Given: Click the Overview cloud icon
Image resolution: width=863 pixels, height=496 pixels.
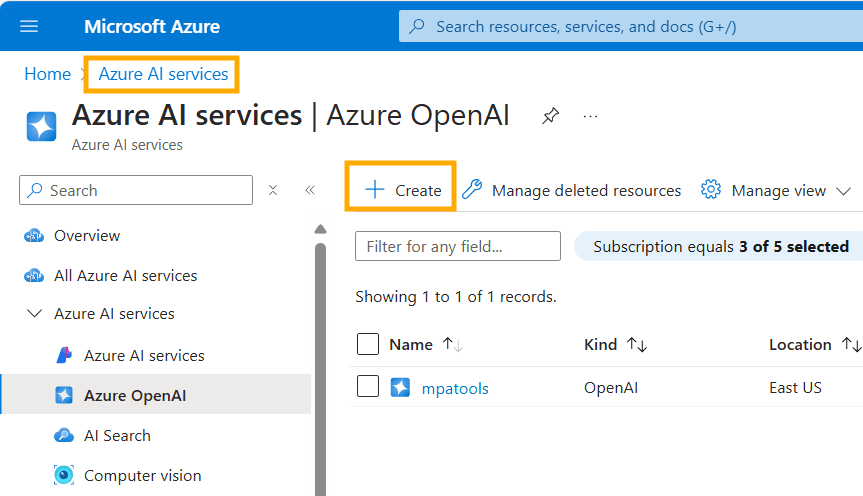Looking at the screenshot, I should point(34,236).
